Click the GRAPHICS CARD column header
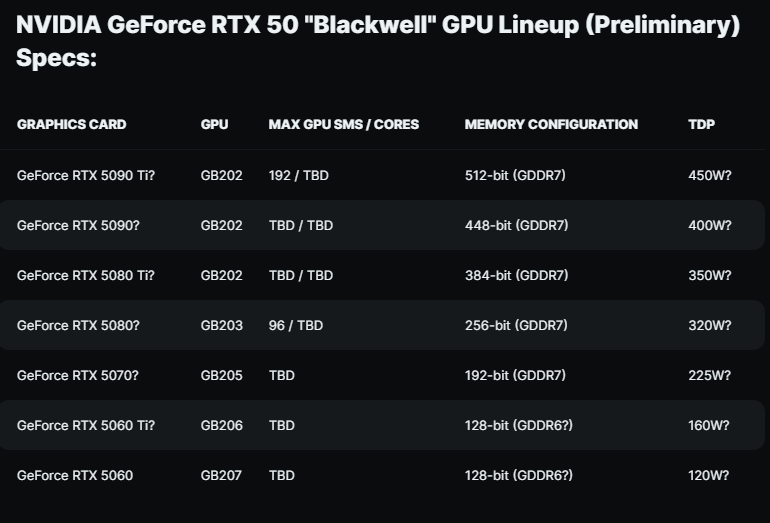The image size is (770, 523). coord(72,125)
